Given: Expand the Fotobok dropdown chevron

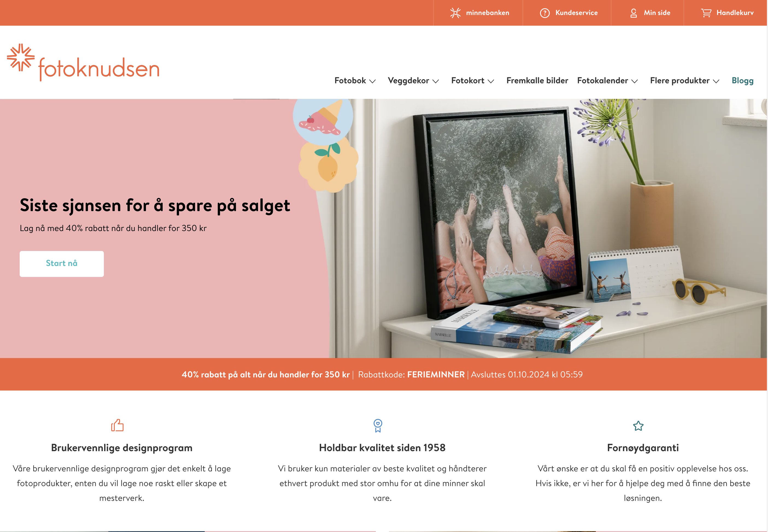Looking at the screenshot, I should (372, 81).
